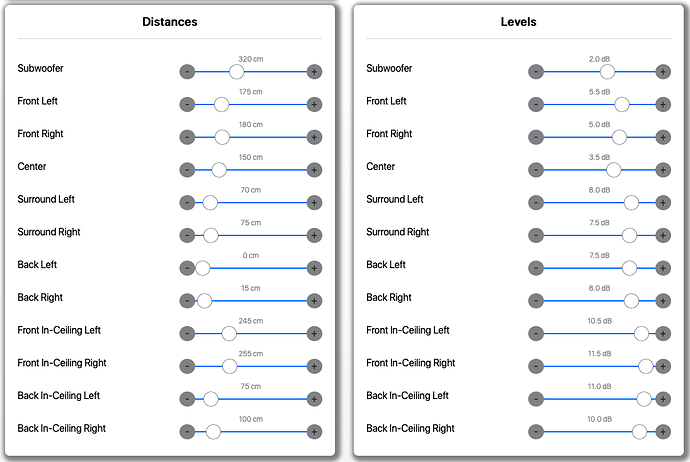Decrease Back In-Ceiling Left distance minus button
This screenshot has height=462, width=690.
pyautogui.click(x=187, y=399)
